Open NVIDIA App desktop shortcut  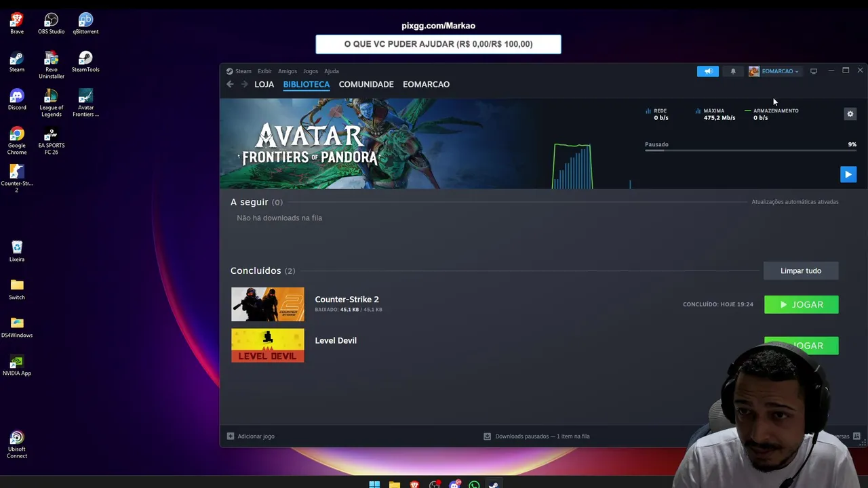(17, 365)
